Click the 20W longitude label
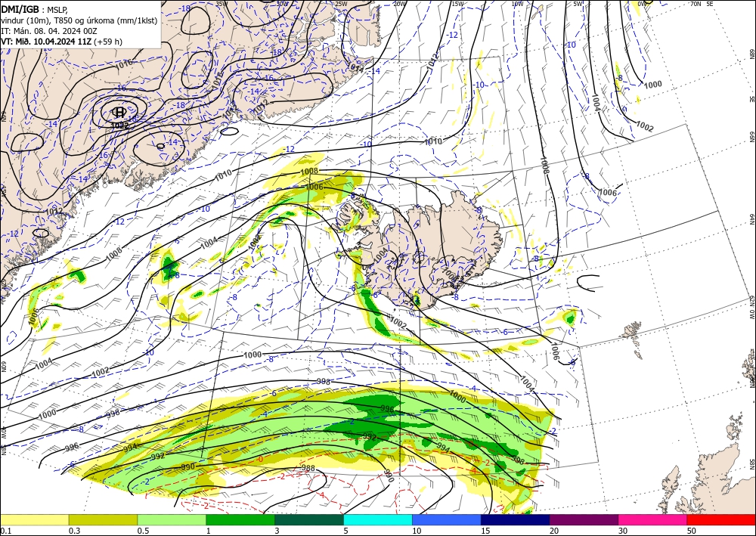The height and width of the screenshot is (536, 756). (x=399, y=4)
